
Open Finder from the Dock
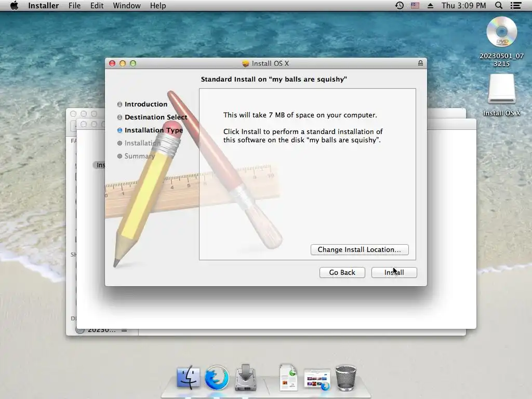pos(188,377)
